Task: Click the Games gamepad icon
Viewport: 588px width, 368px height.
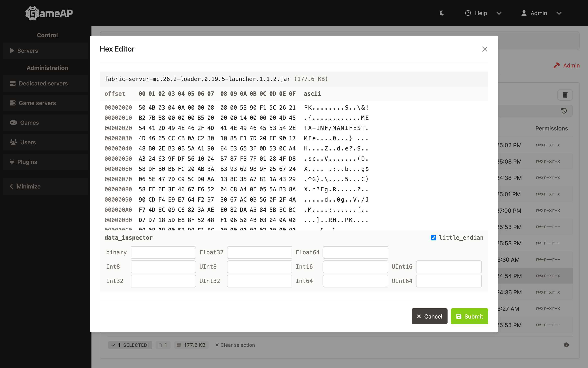Action: point(13,122)
